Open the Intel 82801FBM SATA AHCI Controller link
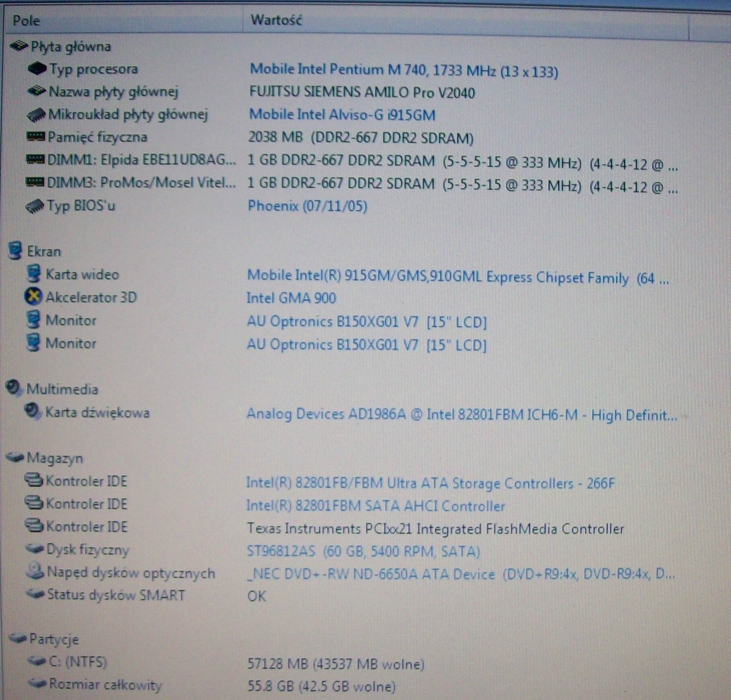 pyautogui.click(x=375, y=506)
